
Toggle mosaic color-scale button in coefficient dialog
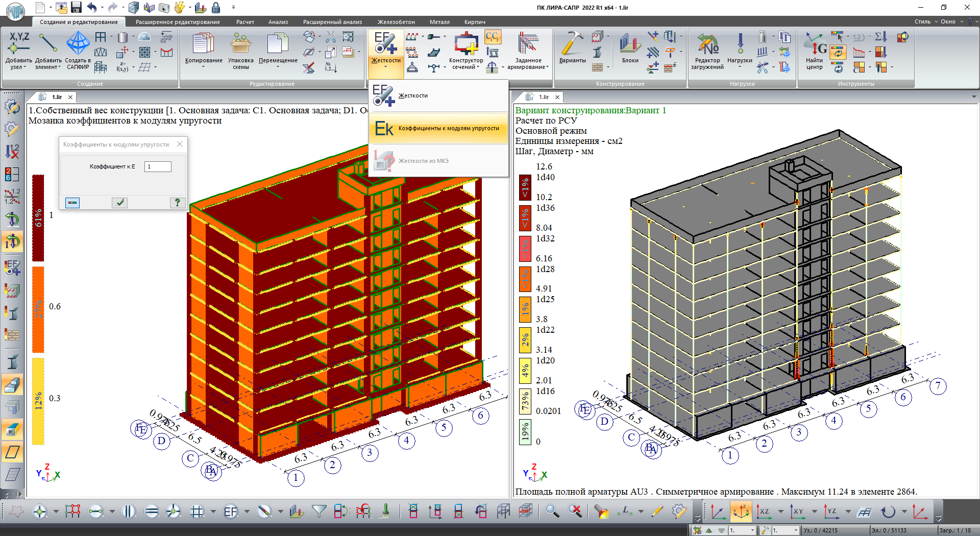[x=72, y=203]
